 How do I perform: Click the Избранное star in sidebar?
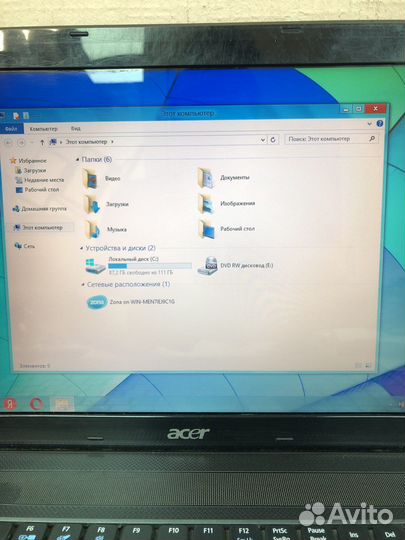point(13,160)
